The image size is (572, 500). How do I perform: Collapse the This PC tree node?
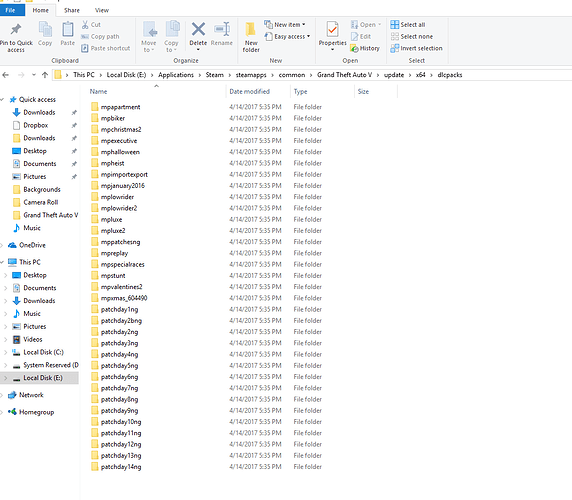coord(3,262)
